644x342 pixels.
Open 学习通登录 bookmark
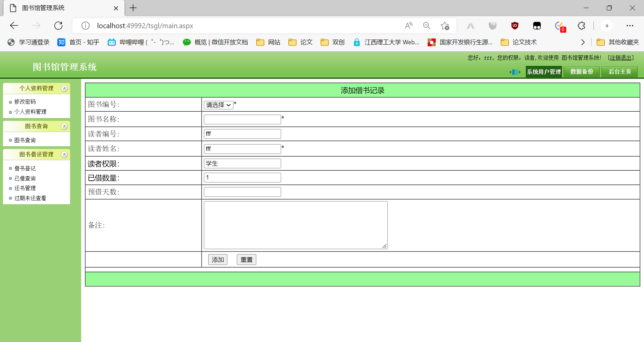coord(29,42)
